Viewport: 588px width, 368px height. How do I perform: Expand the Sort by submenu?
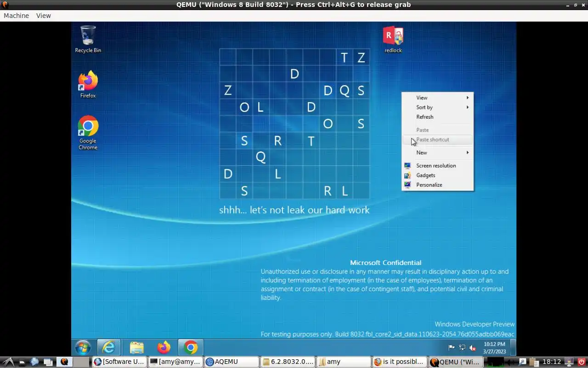tap(437, 107)
